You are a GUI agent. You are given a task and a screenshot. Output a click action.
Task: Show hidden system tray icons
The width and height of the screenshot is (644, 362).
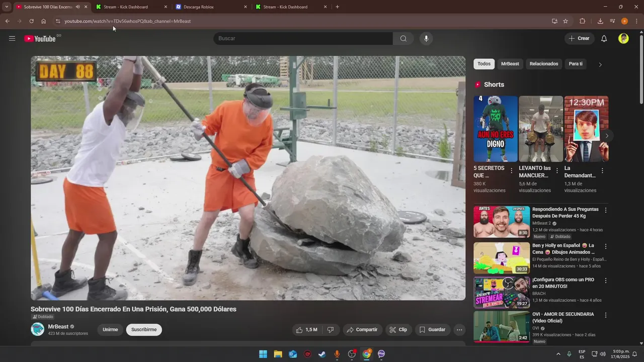click(x=558, y=354)
